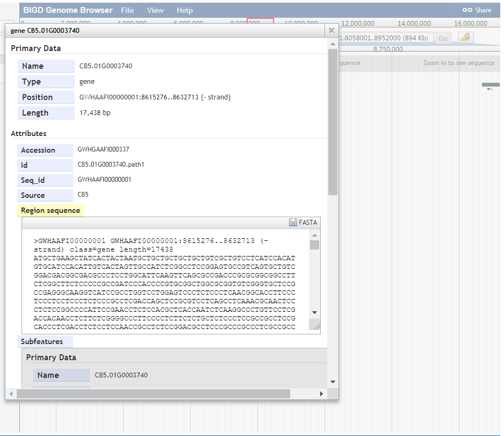Screen dimensions: 504x436
Task: Open the Help menu
Action: click(x=184, y=10)
